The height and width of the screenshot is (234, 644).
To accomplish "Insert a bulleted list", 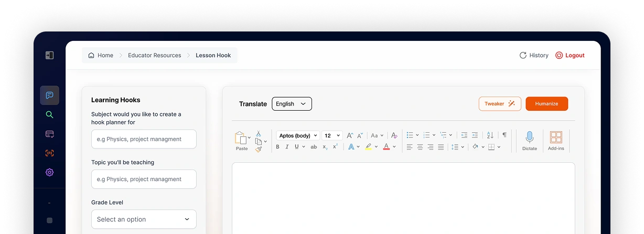I will tap(410, 135).
